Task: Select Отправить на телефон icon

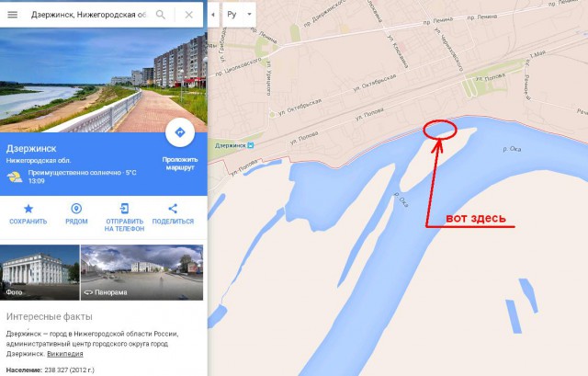Action: [x=124, y=209]
